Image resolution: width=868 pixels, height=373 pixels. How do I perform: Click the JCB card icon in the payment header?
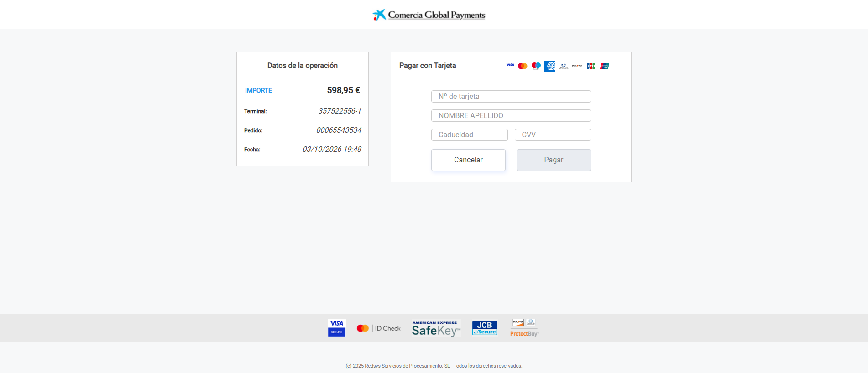pos(591,66)
